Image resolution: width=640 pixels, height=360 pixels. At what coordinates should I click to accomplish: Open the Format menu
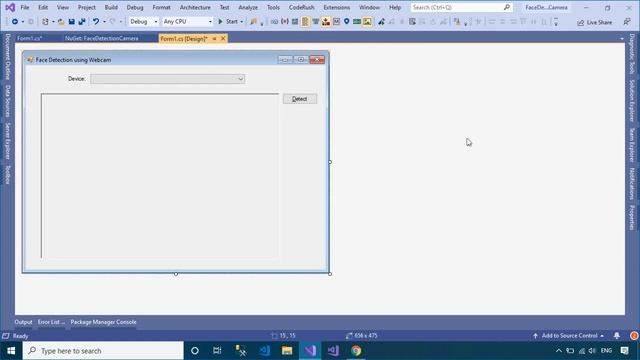click(x=161, y=7)
